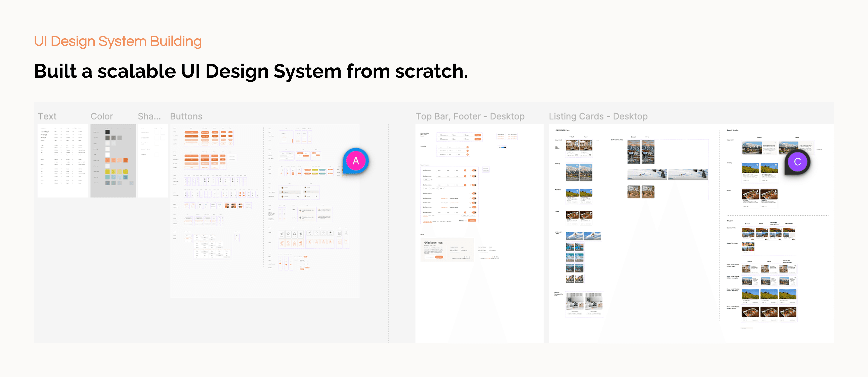Screen dimensions: 868x377
Task: Pick the dark orange swatch in Color frame
Action: (x=125, y=160)
